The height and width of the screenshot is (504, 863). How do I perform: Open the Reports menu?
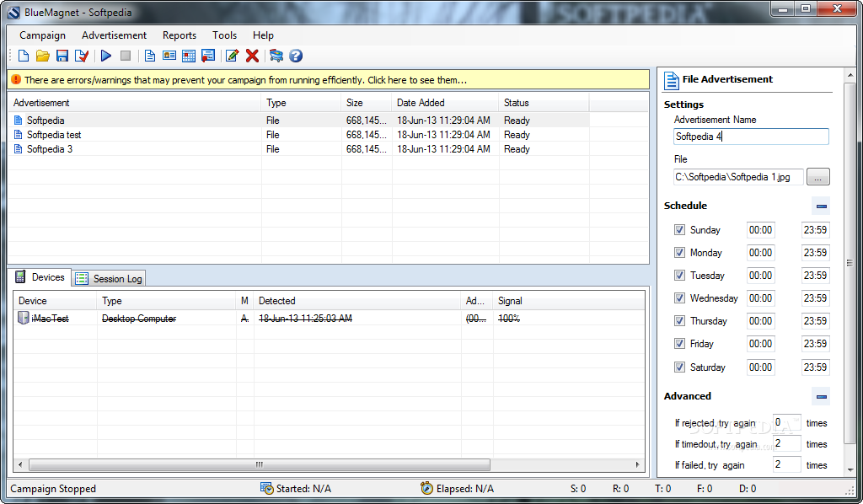(180, 35)
